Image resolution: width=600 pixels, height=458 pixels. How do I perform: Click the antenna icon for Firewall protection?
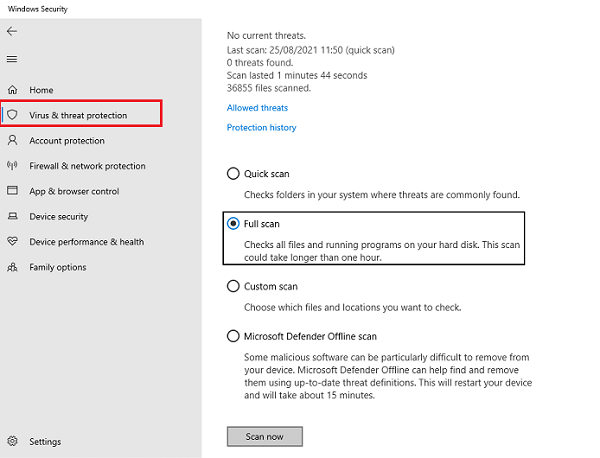(12, 166)
